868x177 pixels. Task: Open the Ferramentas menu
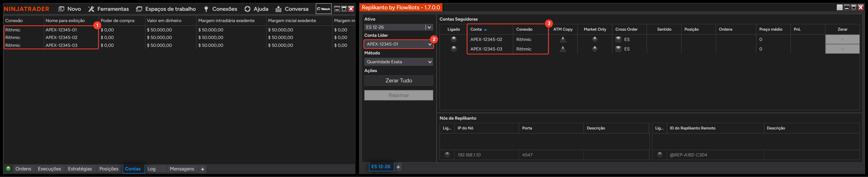[x=108, y=9]
